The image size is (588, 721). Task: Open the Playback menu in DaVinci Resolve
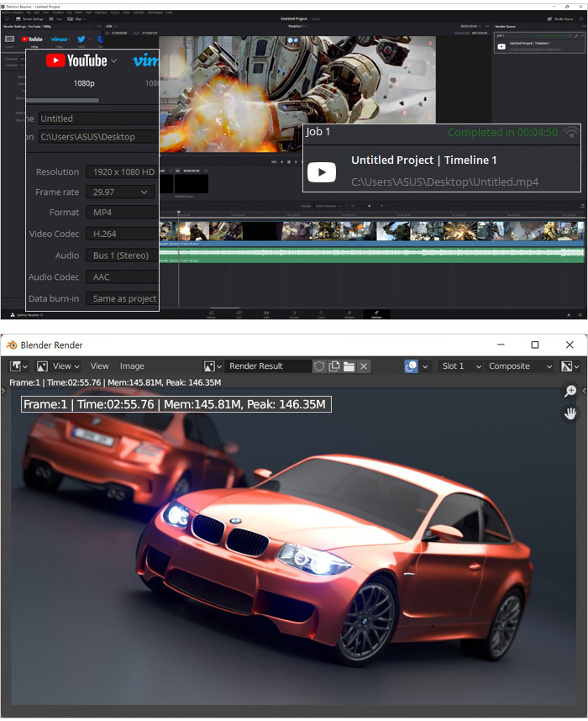(x=101, y=13)
